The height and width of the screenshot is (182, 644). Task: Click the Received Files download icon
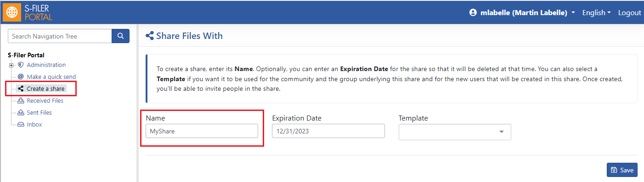coord(21,101)
